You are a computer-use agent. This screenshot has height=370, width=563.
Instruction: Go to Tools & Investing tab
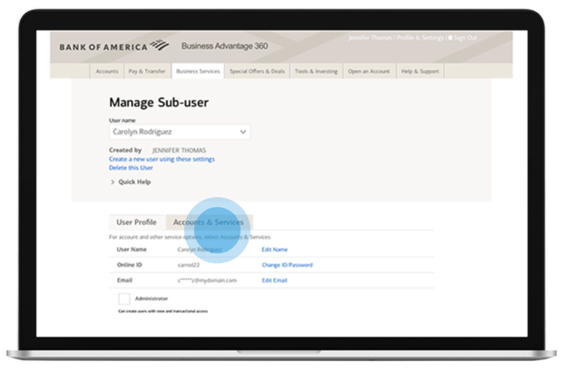click(316, 71)
